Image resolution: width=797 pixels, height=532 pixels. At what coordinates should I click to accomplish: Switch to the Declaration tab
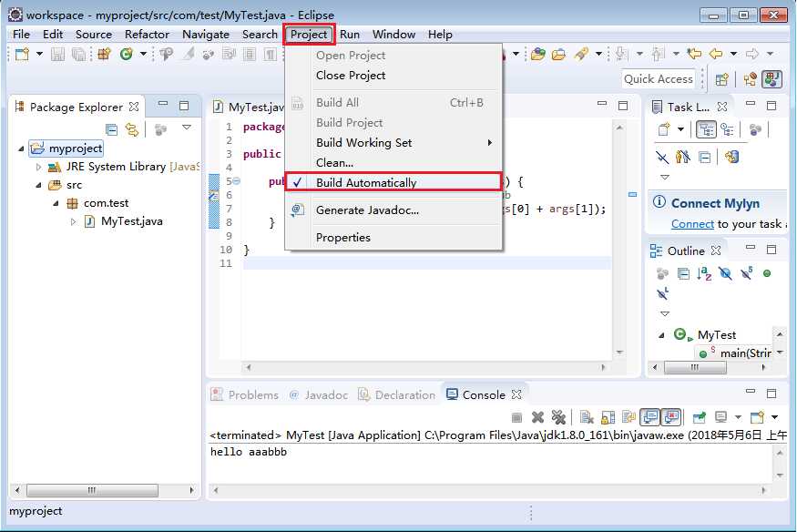[397, 394]
